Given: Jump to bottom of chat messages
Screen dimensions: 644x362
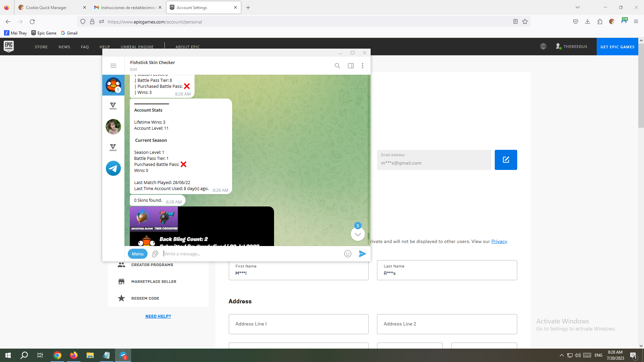Looking at the screenshot, I should click(358, 234).
